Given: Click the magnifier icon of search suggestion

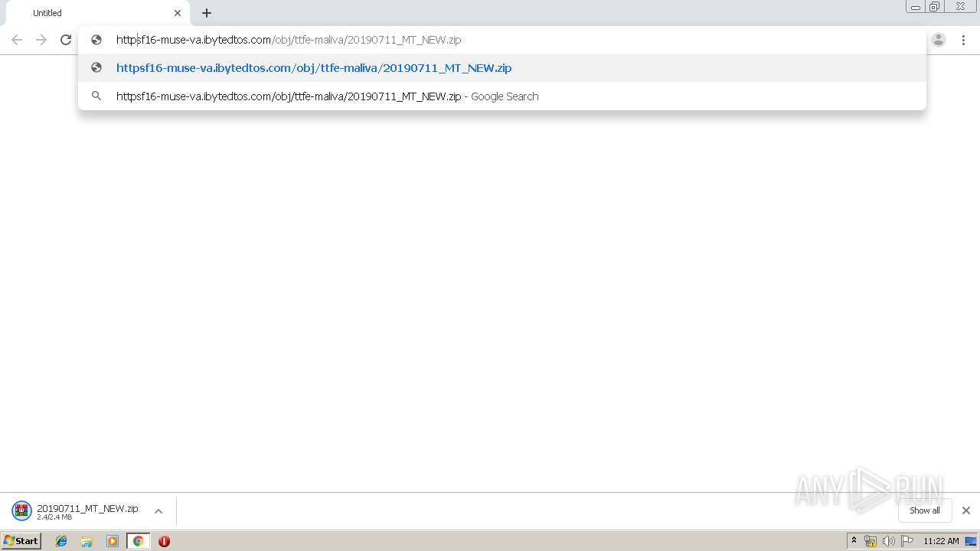Looking at the screenshot, I should (x=96, y=96).
